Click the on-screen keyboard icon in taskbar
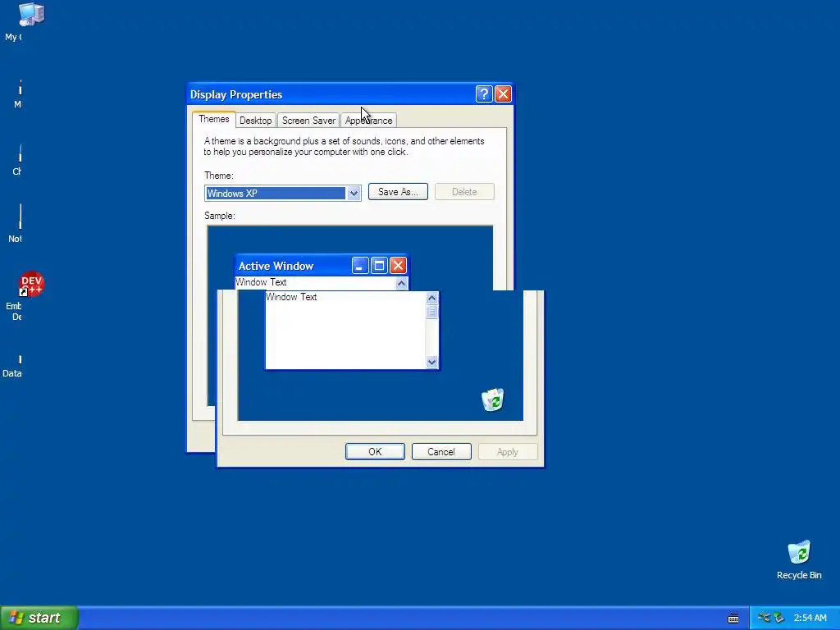Screen dimensions: 840x630 click(x=733, y=619)
